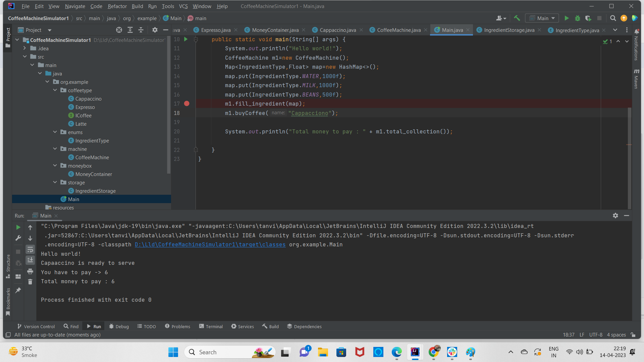The width and height of the screenshot is (644, 362).
Task: Open the Navigate menu
Action: (x=75, y=6)
